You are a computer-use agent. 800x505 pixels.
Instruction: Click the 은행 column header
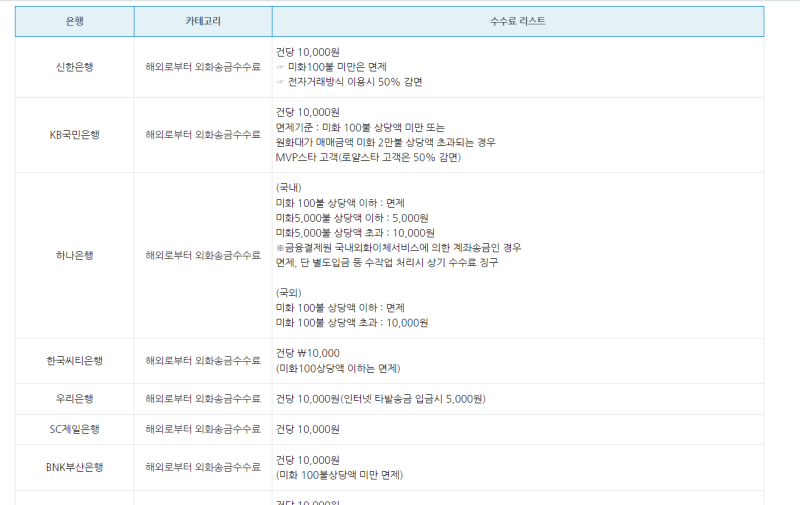74,21
